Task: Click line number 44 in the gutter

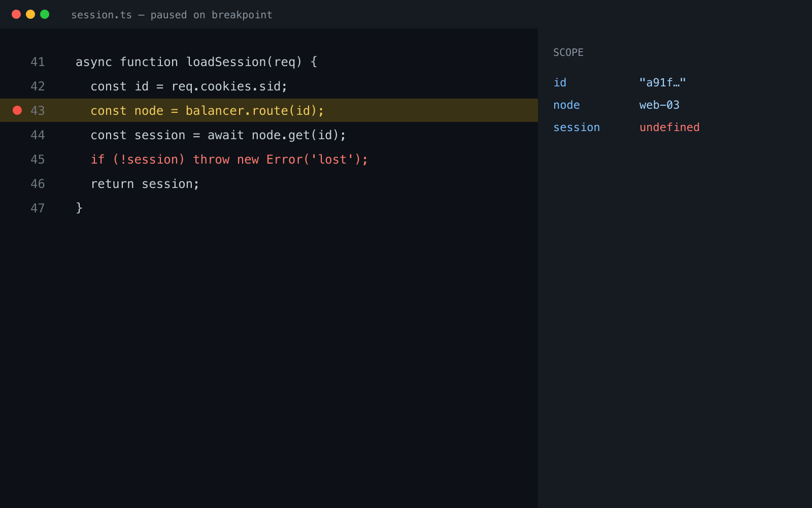Action: tap(38, 135)
